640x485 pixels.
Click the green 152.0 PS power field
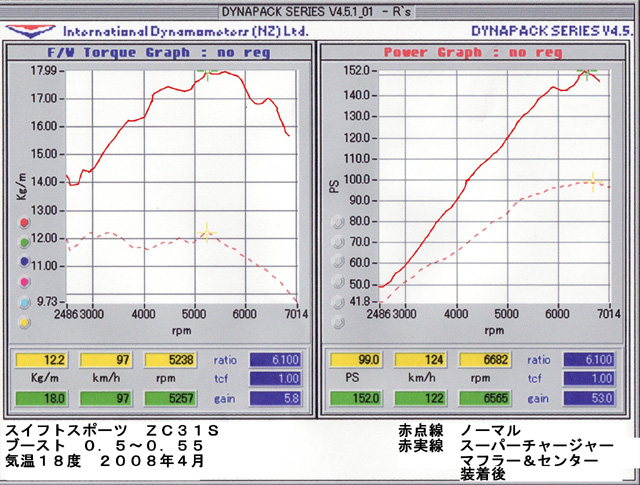point(356,398)
